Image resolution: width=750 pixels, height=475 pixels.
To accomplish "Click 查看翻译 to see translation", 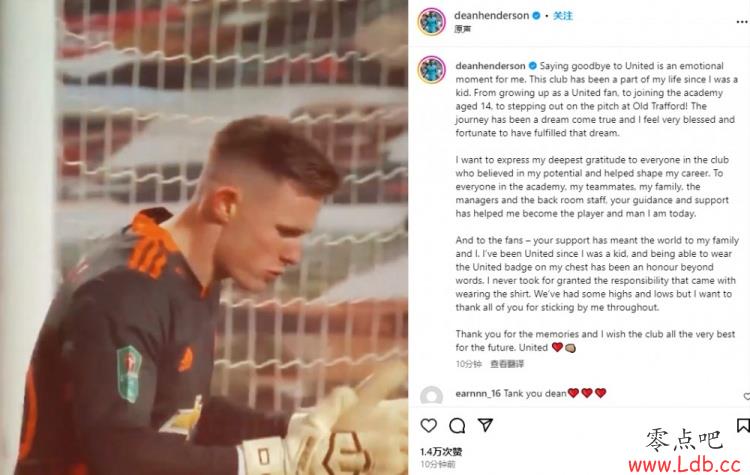I will click(507, 364).
